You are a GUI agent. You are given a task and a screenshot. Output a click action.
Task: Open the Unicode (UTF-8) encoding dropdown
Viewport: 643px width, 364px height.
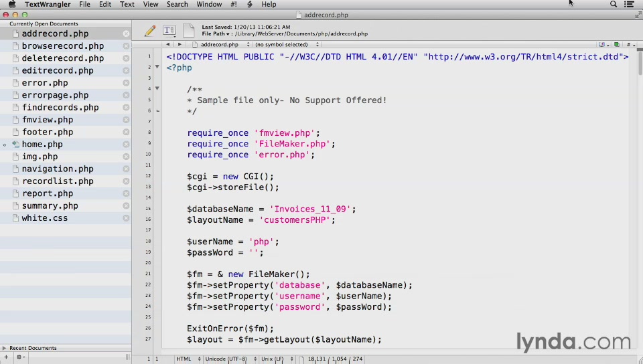(x=229, y=359)
